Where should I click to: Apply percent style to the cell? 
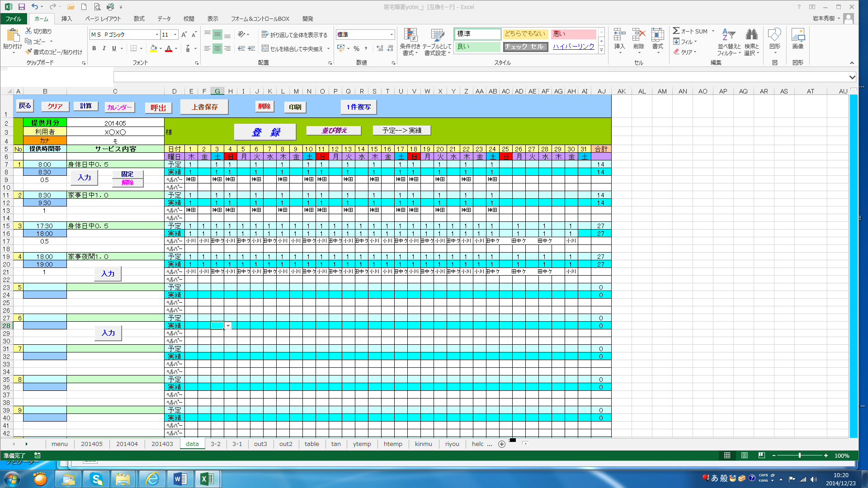point(356,48)
